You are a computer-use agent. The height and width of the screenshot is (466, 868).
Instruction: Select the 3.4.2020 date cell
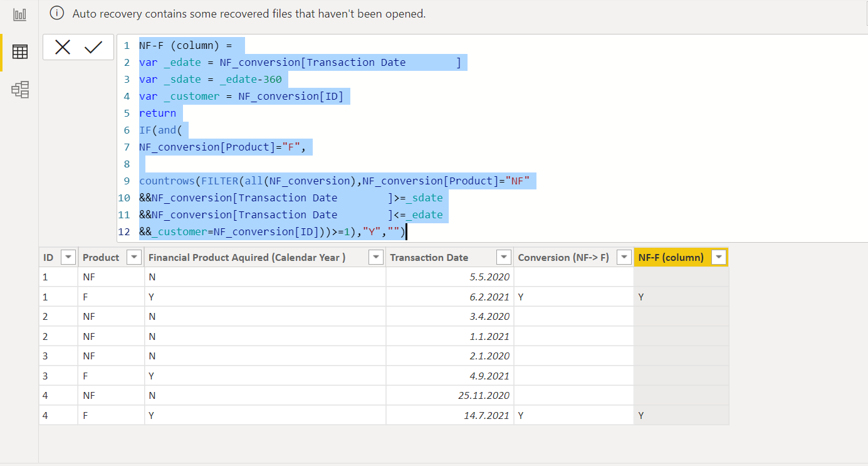click(449, 316)
